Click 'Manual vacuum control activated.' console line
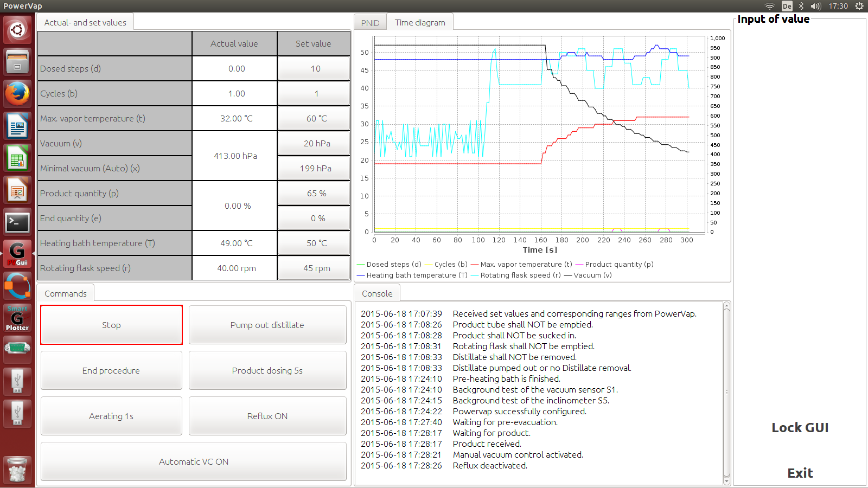 [x=518, y=454]
